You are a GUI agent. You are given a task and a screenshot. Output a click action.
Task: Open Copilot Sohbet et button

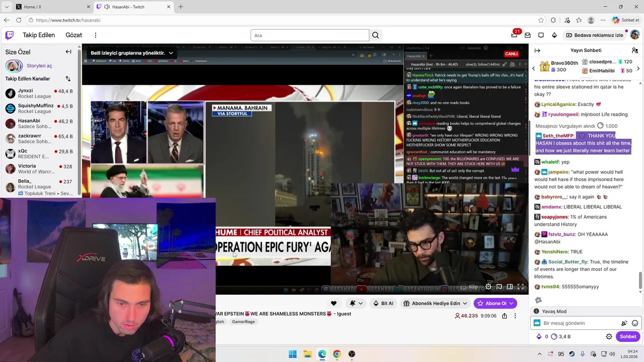coord(626,20)
